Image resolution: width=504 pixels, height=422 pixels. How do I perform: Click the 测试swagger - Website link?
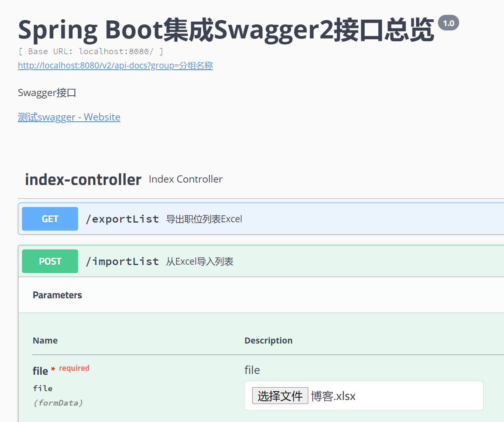pyautogui.click(x=69, y=117)
